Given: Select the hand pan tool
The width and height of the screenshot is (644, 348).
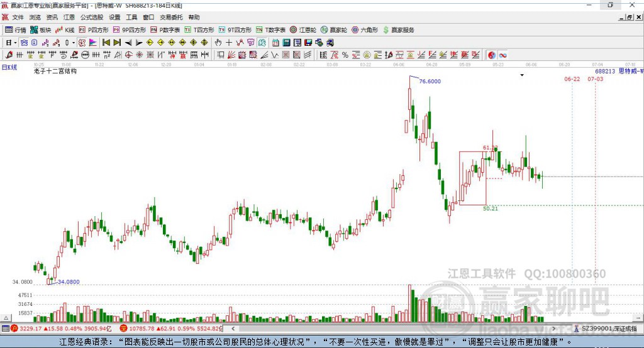Looking at the screenshot, I should [218, 43].
